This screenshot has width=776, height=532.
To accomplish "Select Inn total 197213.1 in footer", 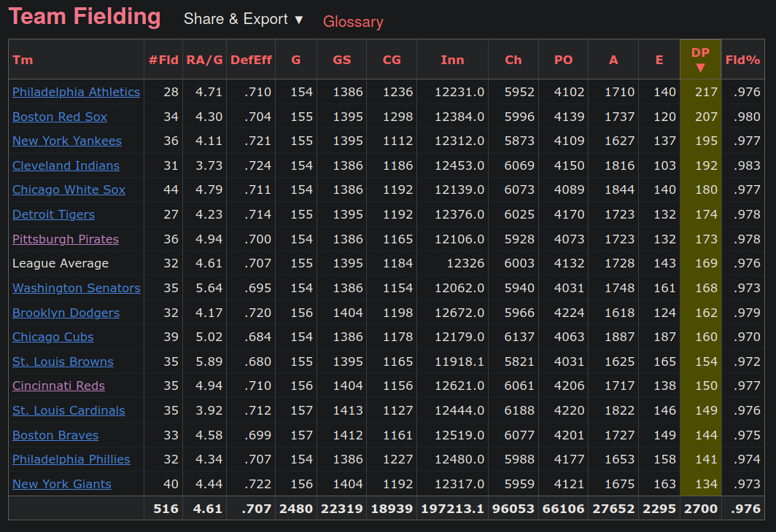I will 452,509.
